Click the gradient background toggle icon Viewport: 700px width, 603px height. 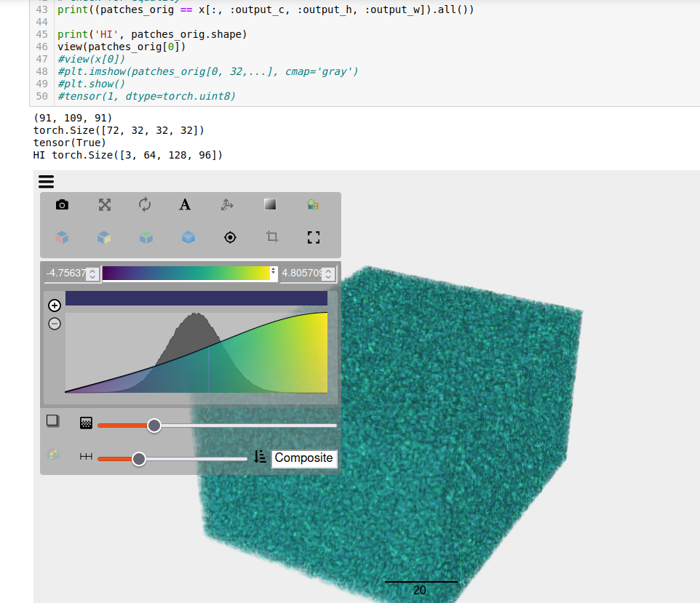tap(270, 205)
